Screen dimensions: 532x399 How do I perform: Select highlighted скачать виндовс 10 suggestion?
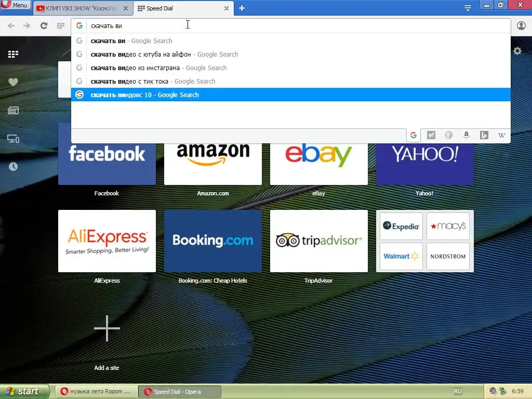click(x=291, y=95)
